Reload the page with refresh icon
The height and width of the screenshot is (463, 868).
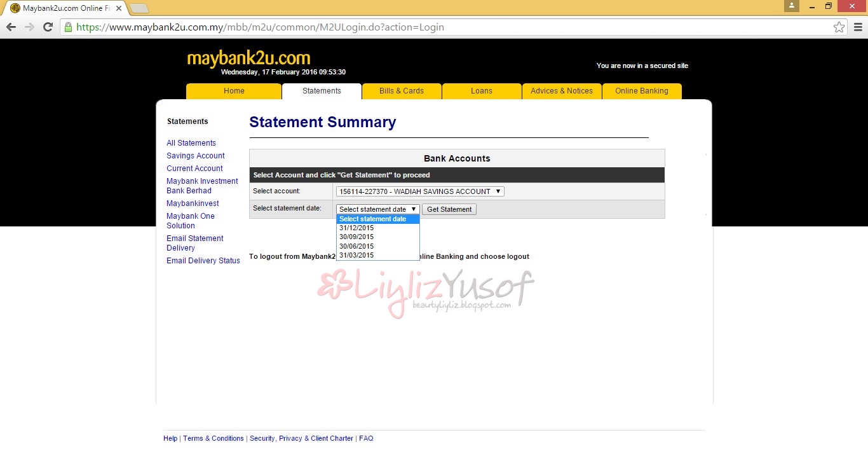(x=48, y=27)
